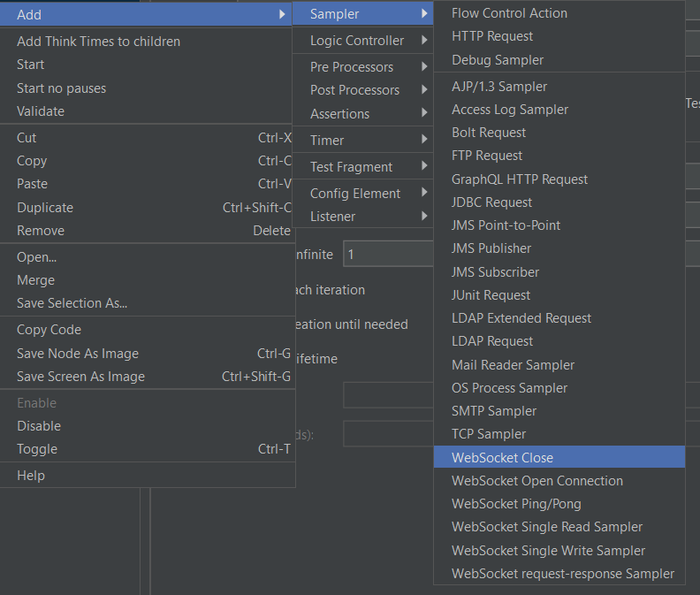Pick WebSocket request-response Sampler
This screenshot has width=700, height=595.
tap(563, 574)
